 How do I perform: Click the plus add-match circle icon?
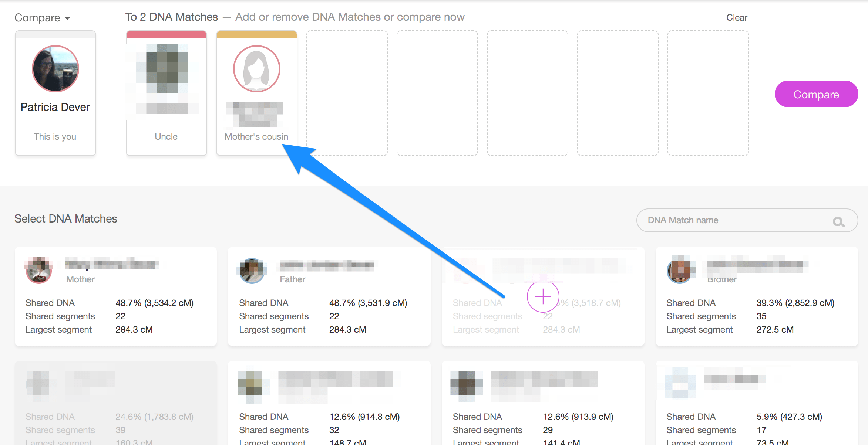tap(542, 296)
